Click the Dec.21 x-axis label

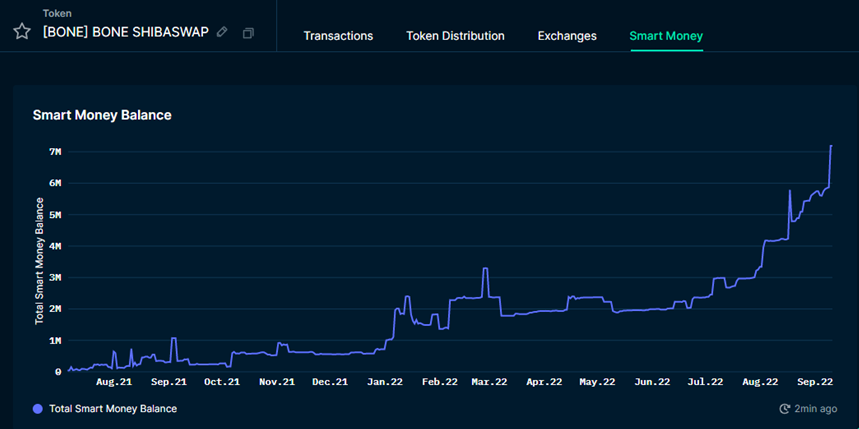pyautogui.click(x=330, y=381)
